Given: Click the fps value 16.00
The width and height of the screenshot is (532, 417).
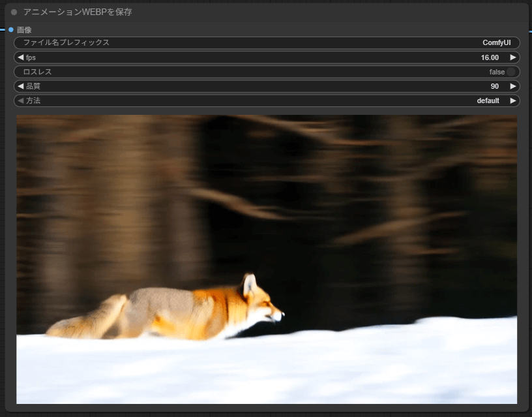Looking at the screenshot, I should coord(490,57).
